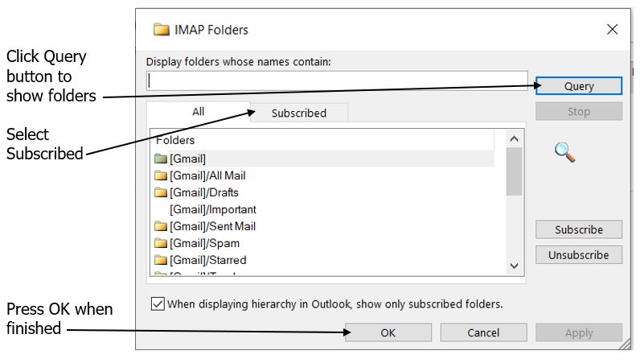Screen dimensions: 644x363
Task: Click folder icon next to [Gmail]/Sent Mail
Action: (161, 226)
